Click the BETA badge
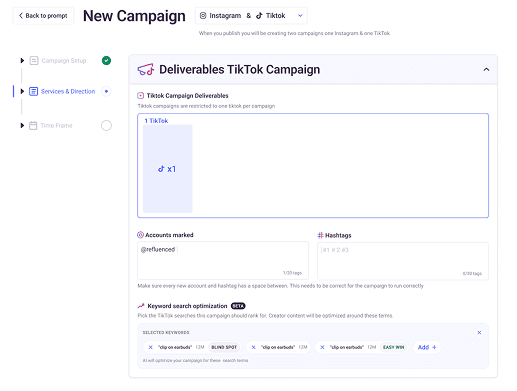Image resolution: width=517 pixels, height=391 pixels. point(238,306)
